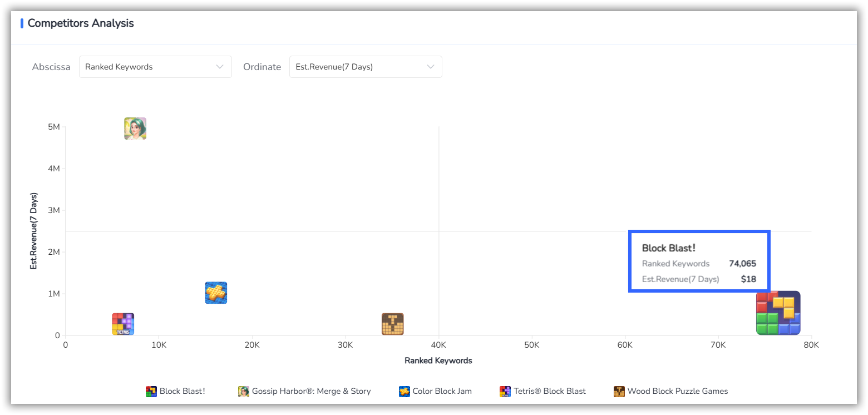
Task: Click the Ranked Keywords axis label
Action: [438, 360]
